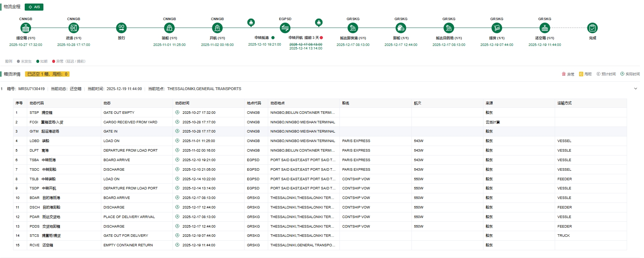Click the actual-time icon in the BDAR row

coord(177,198)
